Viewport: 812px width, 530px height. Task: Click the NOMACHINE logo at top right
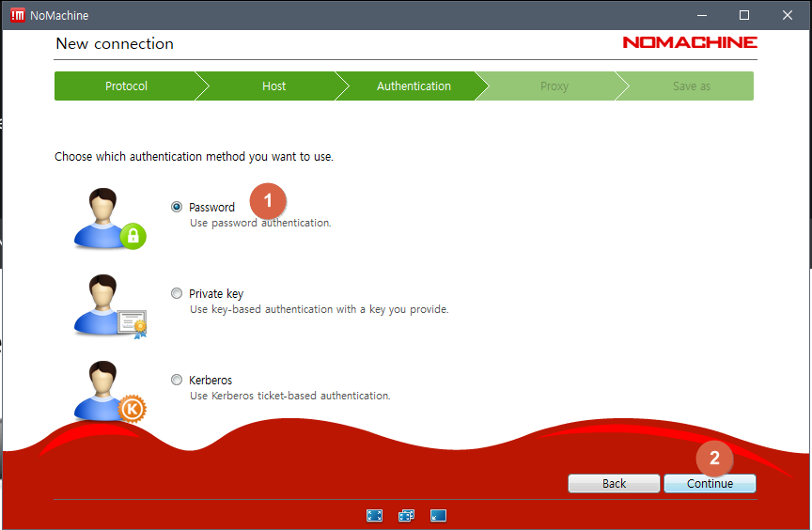click(x=690, y=42)
